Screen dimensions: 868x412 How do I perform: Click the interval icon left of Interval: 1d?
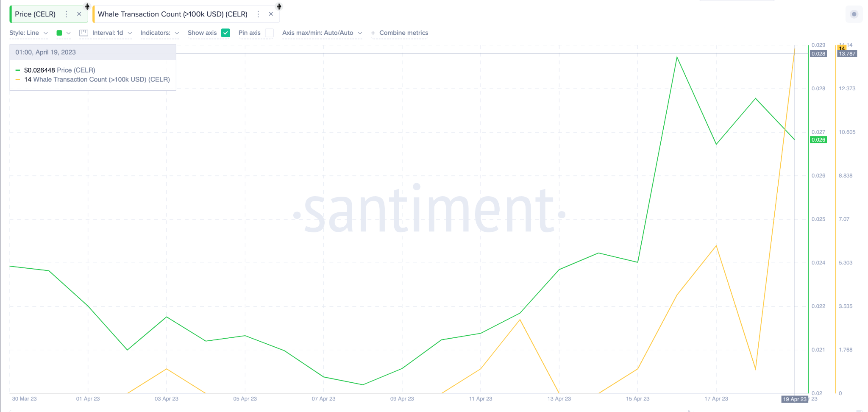84,33
